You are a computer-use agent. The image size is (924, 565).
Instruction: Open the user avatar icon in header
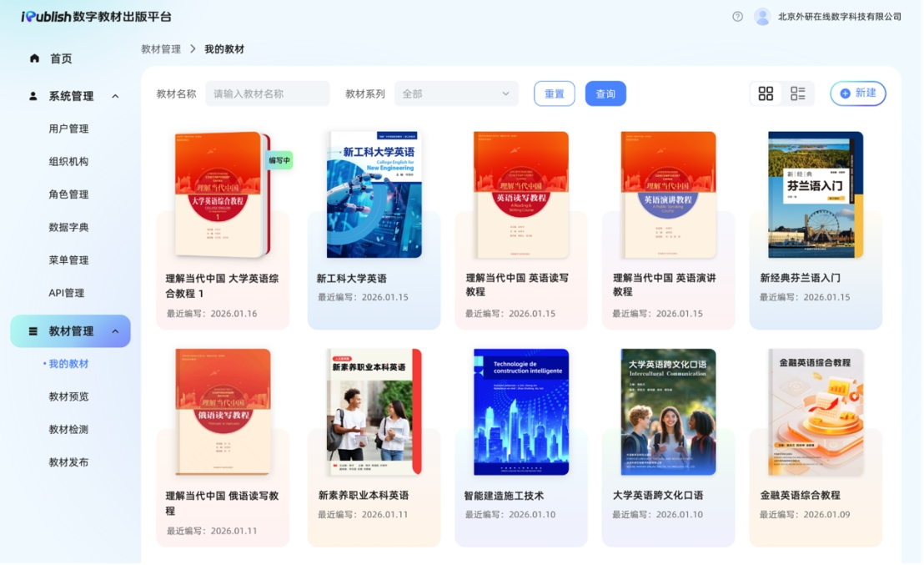(x=761, y=17)
